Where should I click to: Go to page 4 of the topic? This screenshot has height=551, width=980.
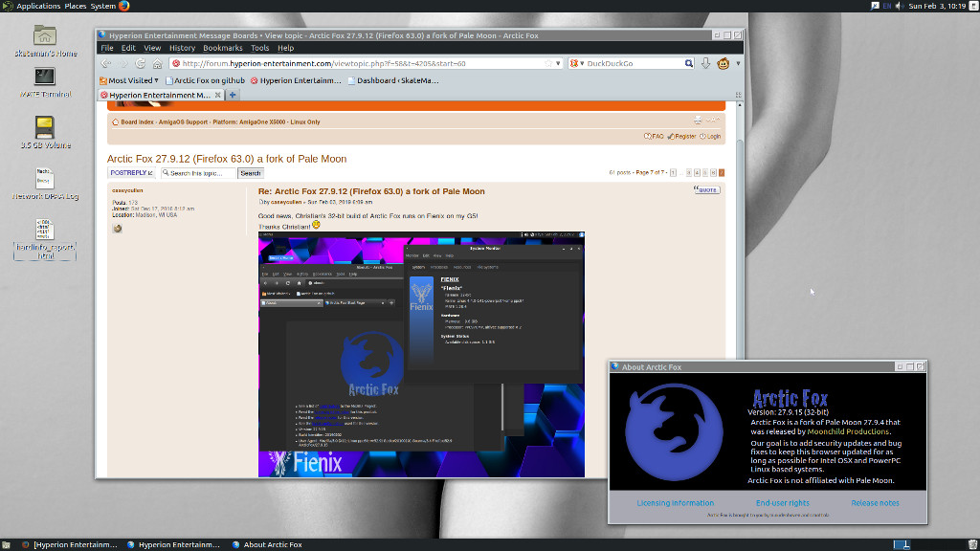[697, 172]
